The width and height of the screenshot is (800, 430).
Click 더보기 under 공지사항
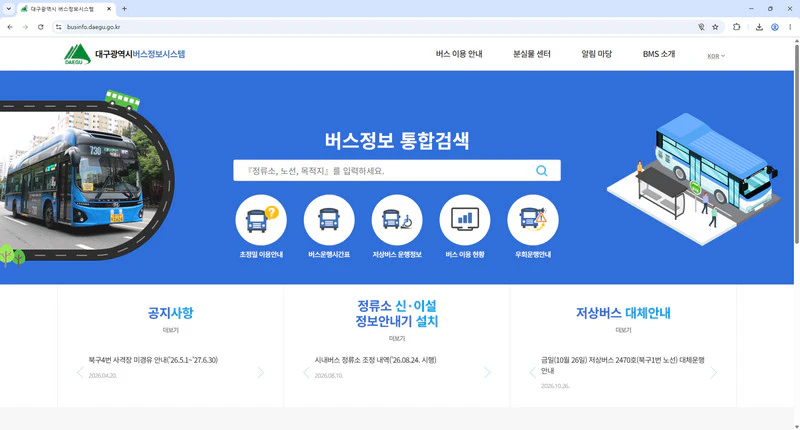click(x=170, y=331)
